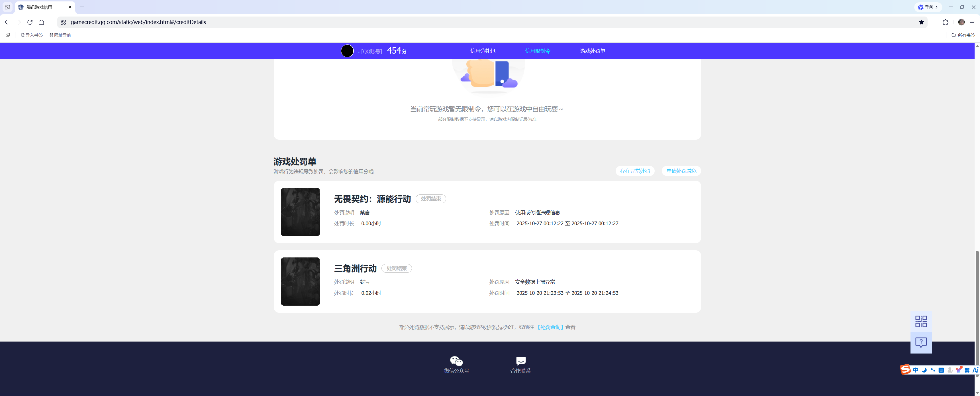This screenshot has height=396, width=980.
Task: Click the 申请处罚减免 button
Action: [x=681, y=171]
